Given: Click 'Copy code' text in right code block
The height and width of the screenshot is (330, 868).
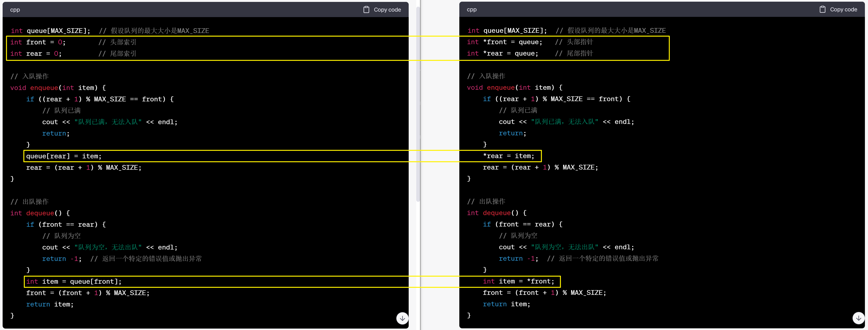Looking at the screenshot, I should 844,9.
